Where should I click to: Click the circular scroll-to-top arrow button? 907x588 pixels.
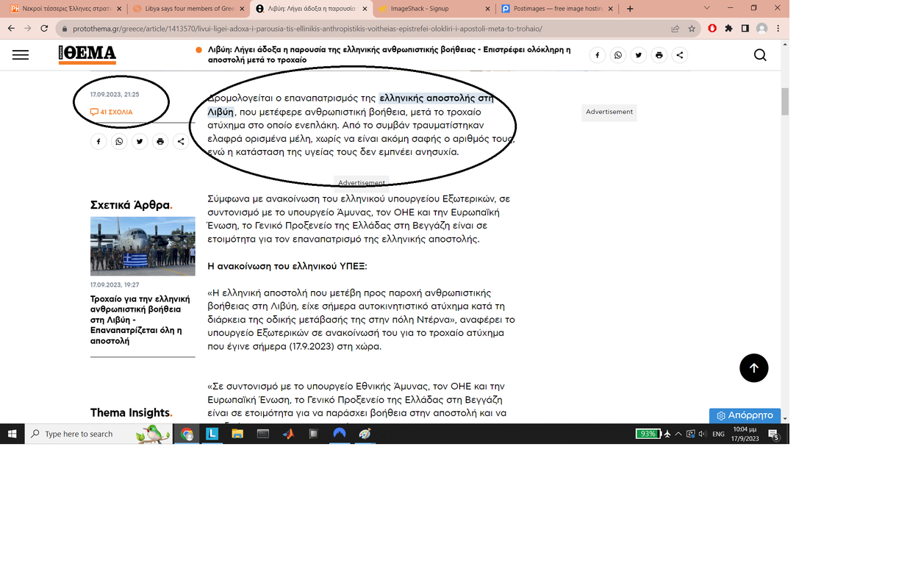(753, 368)
